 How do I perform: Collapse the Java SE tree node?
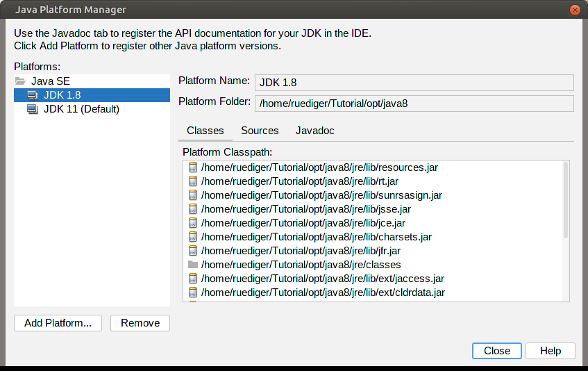point(20,81)
